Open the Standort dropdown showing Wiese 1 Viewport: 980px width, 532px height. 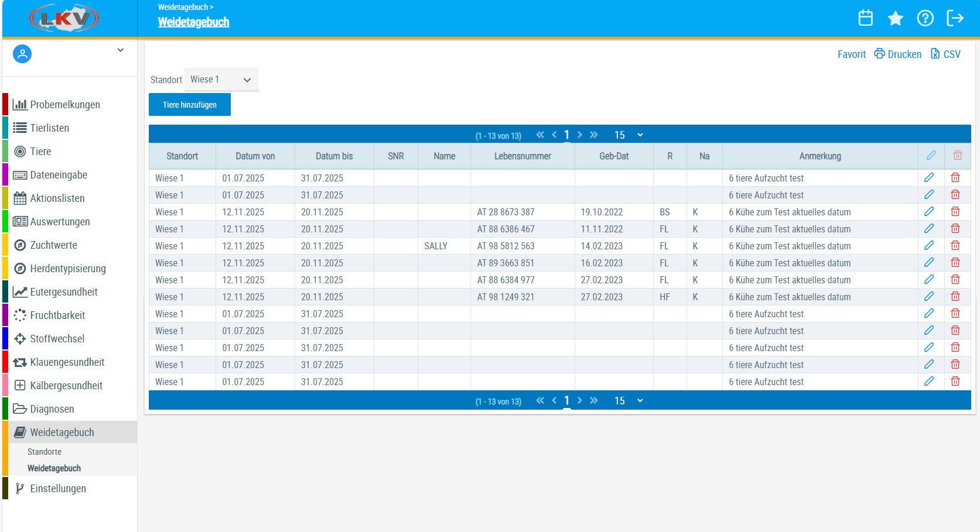pyautogui.click(x=221, y=80)
